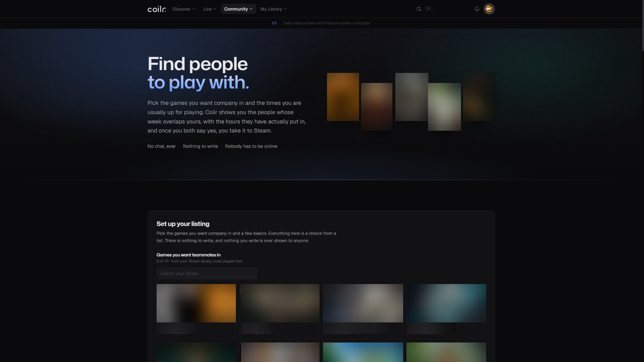Viewport: 644px width, 362px height.
Task: Click the 'Nobody has to be online' text
Action: pos(251,146)
